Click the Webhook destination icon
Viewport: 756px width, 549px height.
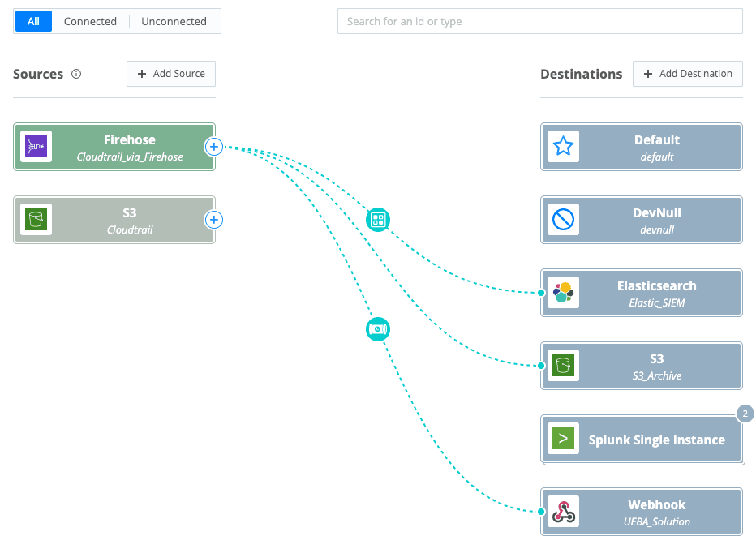click(x=563, y=512)
